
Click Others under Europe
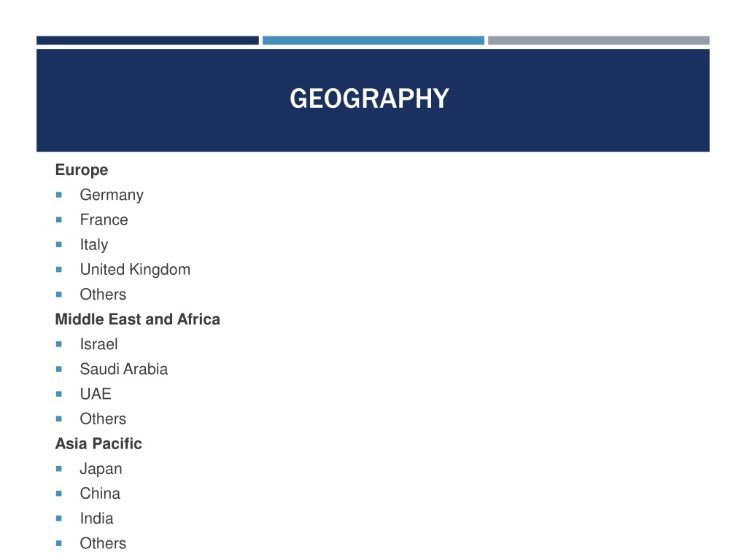tap(103, 295)
